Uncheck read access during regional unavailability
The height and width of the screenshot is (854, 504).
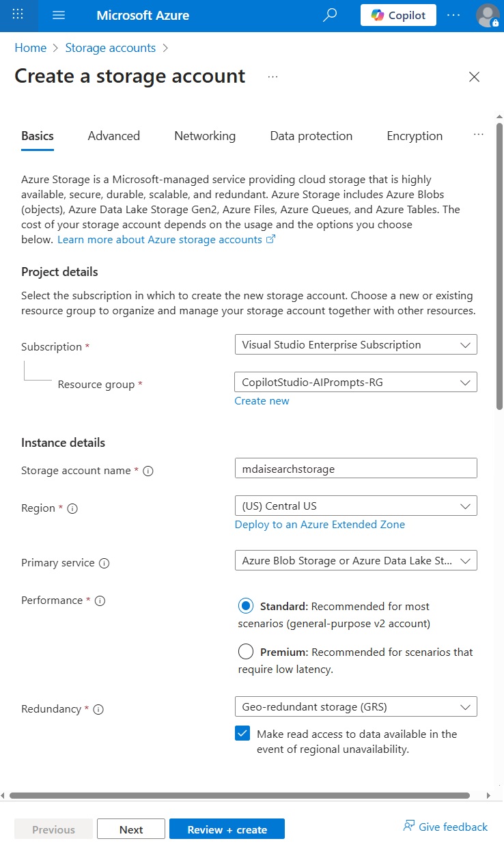pos(242,732)
